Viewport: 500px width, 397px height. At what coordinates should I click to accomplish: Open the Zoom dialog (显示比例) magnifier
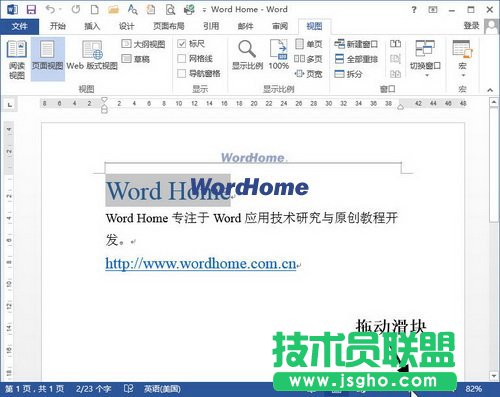coord(247,55)
